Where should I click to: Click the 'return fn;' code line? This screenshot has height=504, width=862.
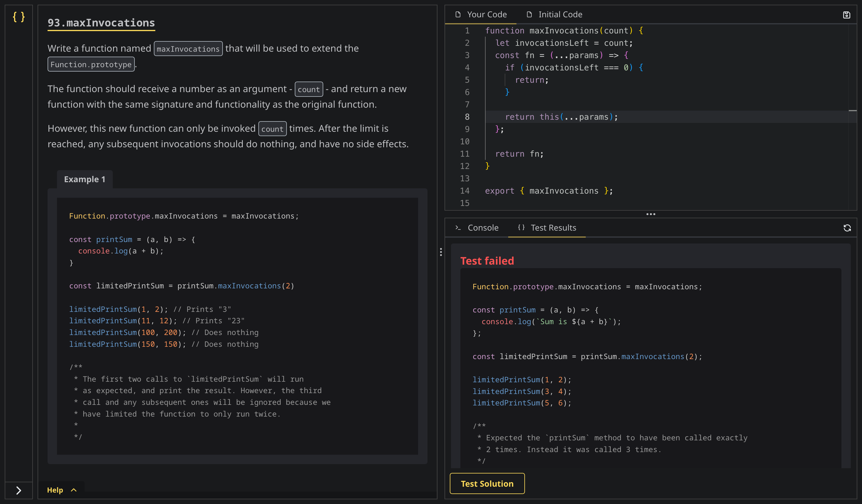(x=519, y=154)
